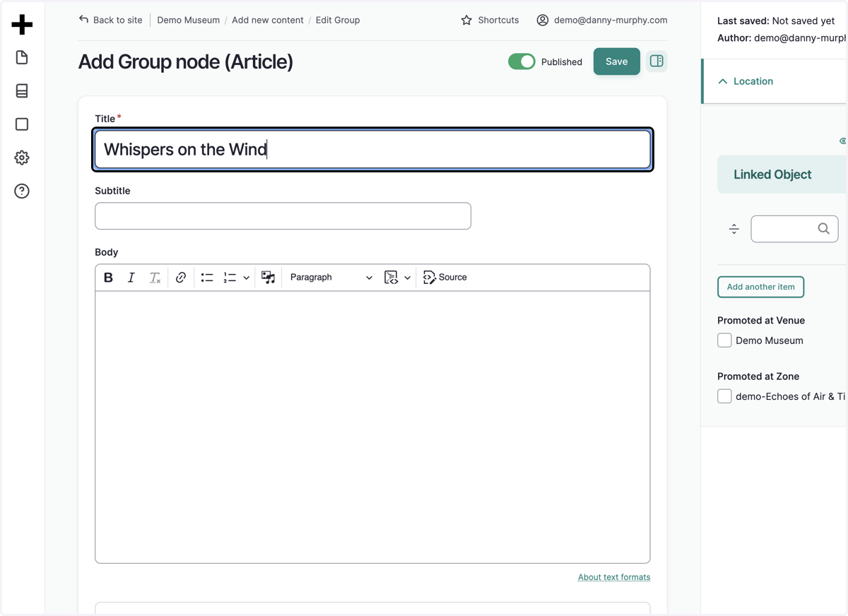The image size is (848, 616).
Task: Click the Promoted at Venue label
Action: point(761,320)
